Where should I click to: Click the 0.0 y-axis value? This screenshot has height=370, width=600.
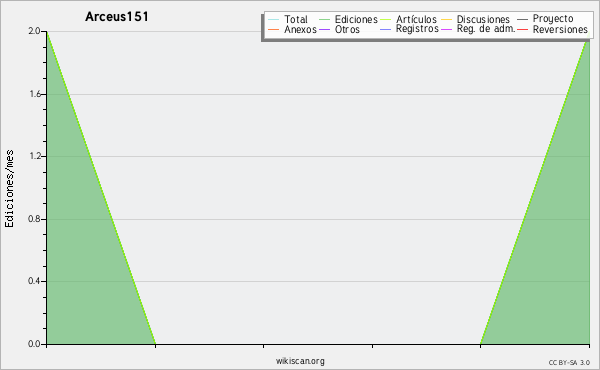[34, 344]
